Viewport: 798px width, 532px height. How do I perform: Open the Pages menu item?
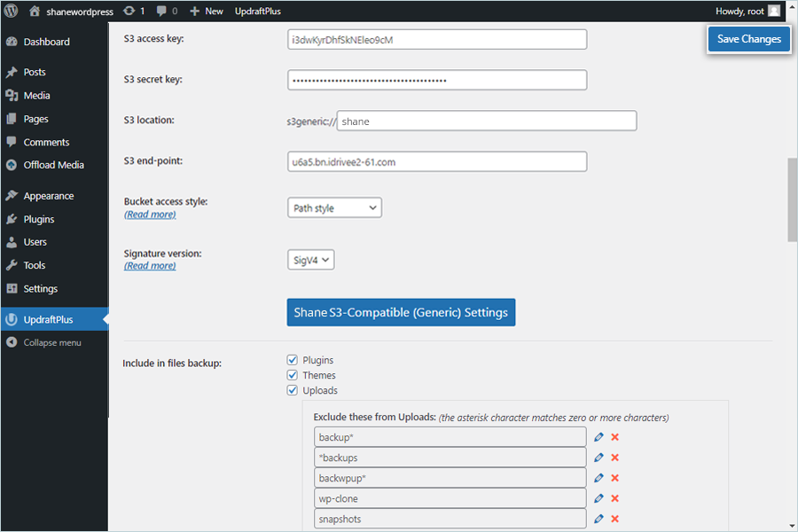pyautogui.click(x=54, y=119)
